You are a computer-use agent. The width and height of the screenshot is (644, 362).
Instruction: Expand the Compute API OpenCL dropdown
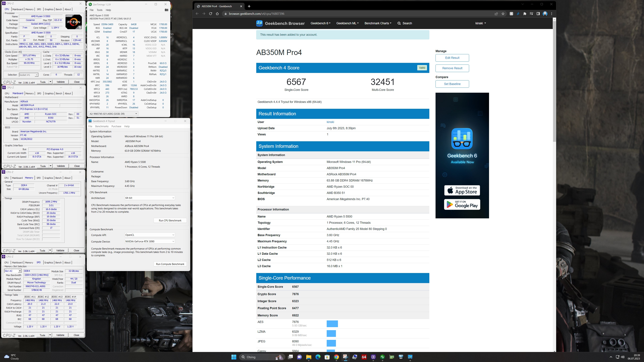coord(150,235)
